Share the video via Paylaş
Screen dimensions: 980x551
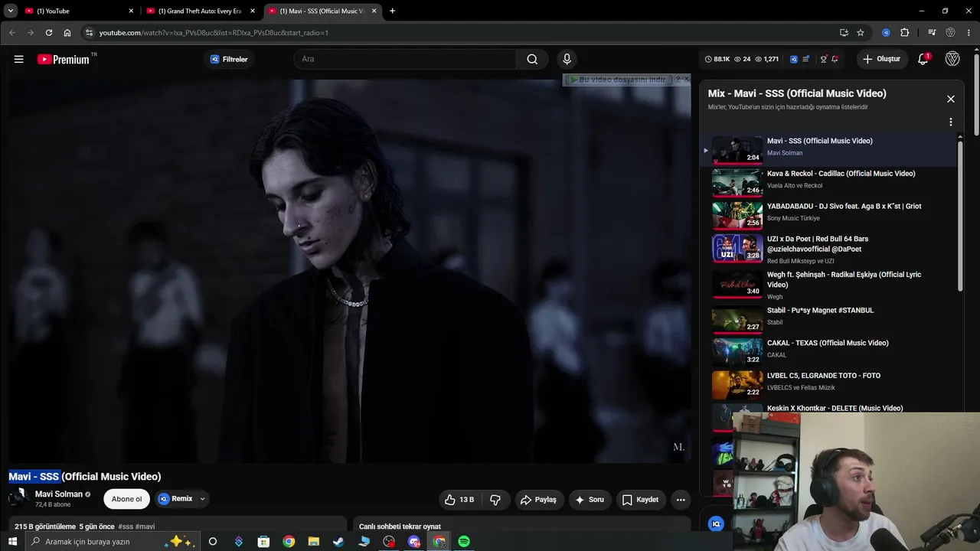click(538, 500)
